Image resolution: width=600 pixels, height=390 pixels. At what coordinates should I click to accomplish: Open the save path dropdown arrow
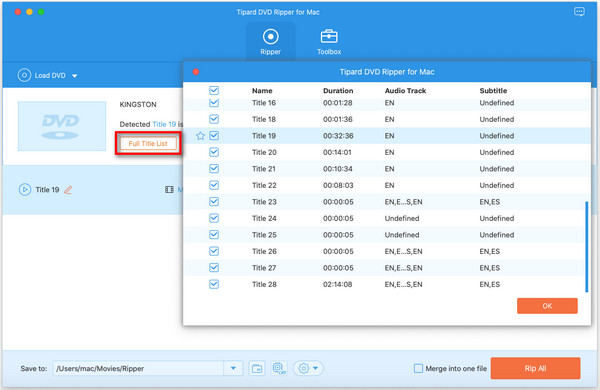(x=233, y=369)
